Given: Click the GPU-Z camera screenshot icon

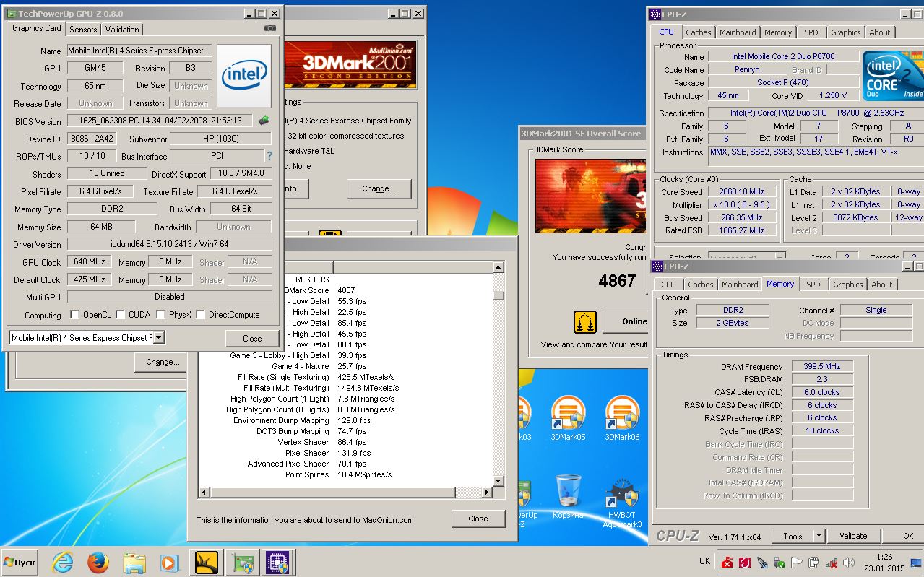Looking at the screenshot, I should [x=270, y=28].
